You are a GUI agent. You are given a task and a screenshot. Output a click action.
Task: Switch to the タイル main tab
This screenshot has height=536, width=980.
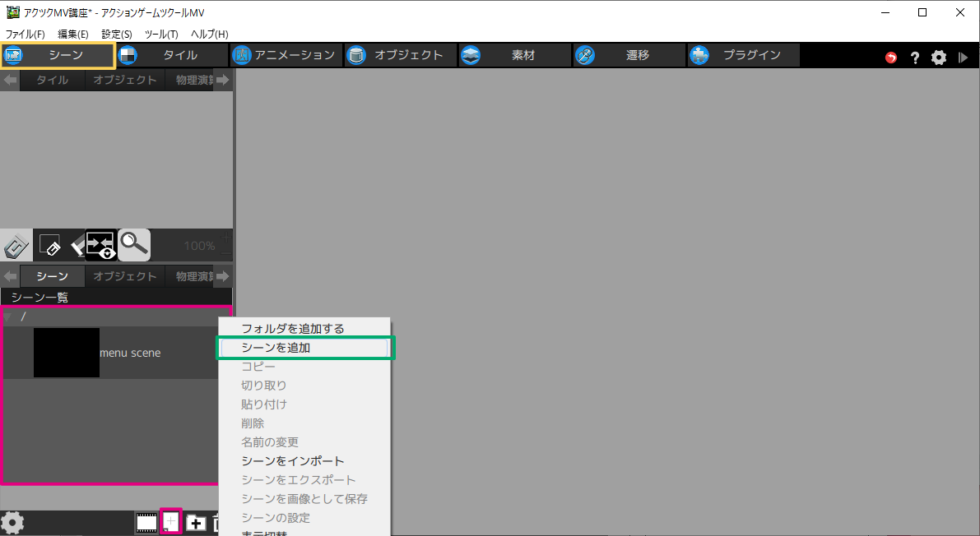(172, 55)
